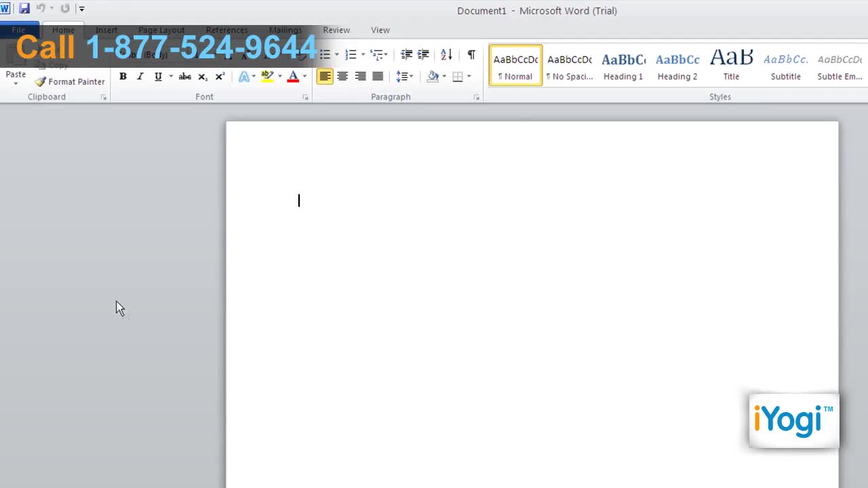Apply the Subtitle style
The image size is (868, 488).
coord(785,65)
